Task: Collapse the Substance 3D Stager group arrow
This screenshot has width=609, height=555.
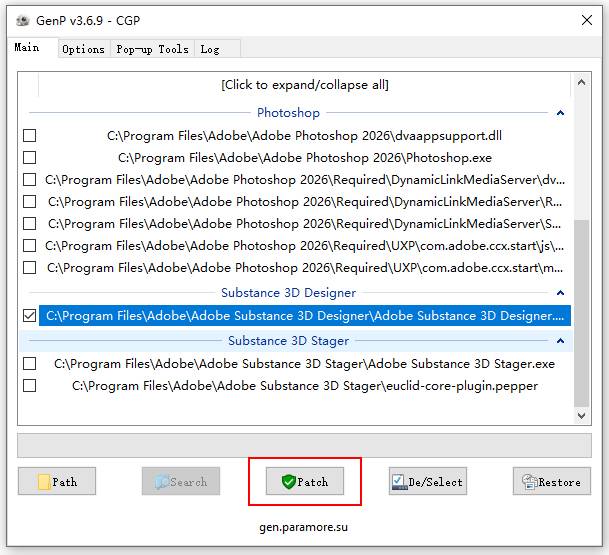Action: pyautogui.click(x=560, y=341)
